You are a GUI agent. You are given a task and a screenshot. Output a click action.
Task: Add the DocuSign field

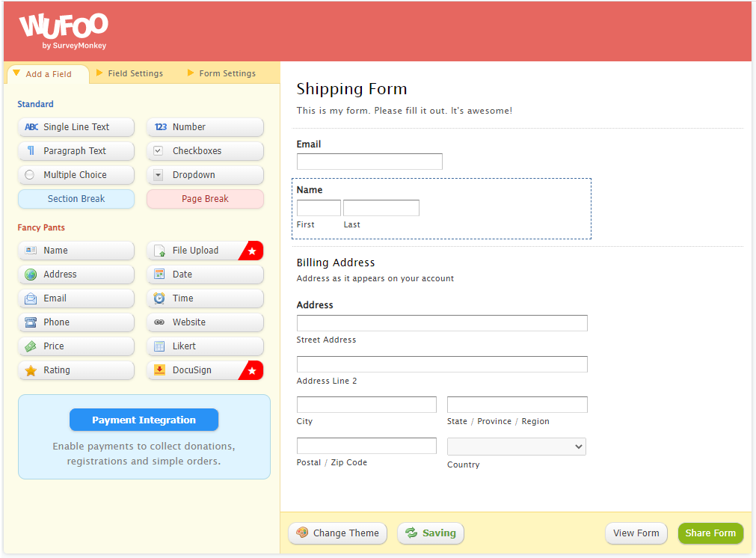(196, 370)
